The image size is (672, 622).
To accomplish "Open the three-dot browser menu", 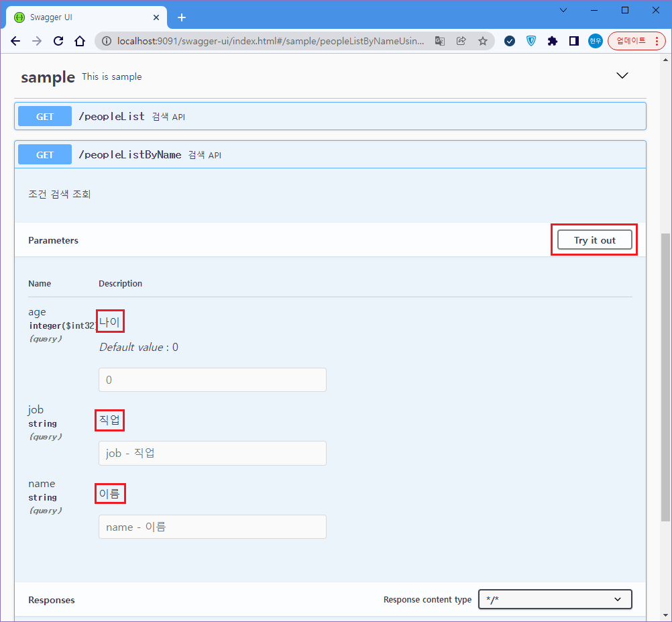I will click(657, 41).
